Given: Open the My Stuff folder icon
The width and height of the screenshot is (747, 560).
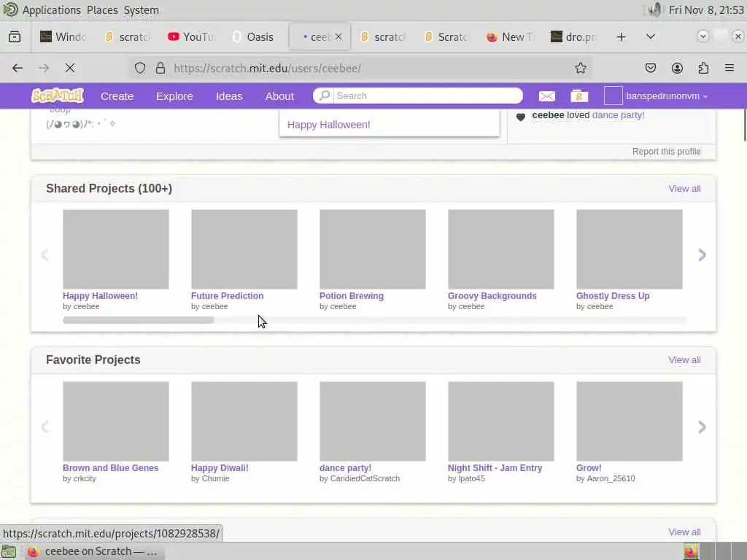Looking at the screenshot, I should click(579, 96).
